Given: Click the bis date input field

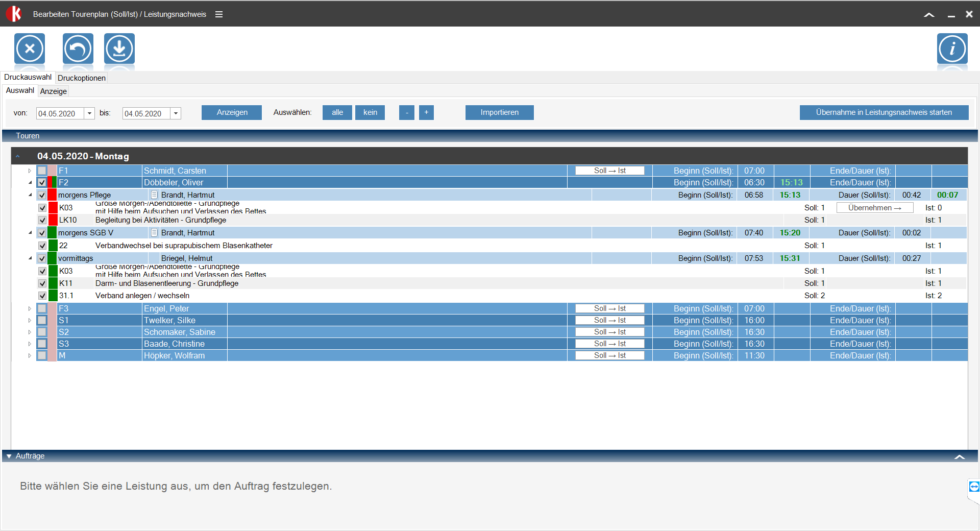Looking at the screenshot, I should 146,113.
